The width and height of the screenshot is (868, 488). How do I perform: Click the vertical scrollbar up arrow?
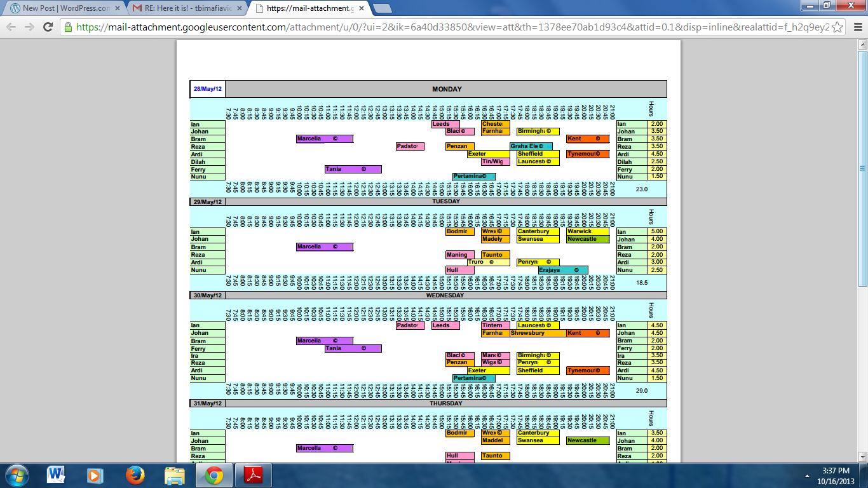[862, 44]
